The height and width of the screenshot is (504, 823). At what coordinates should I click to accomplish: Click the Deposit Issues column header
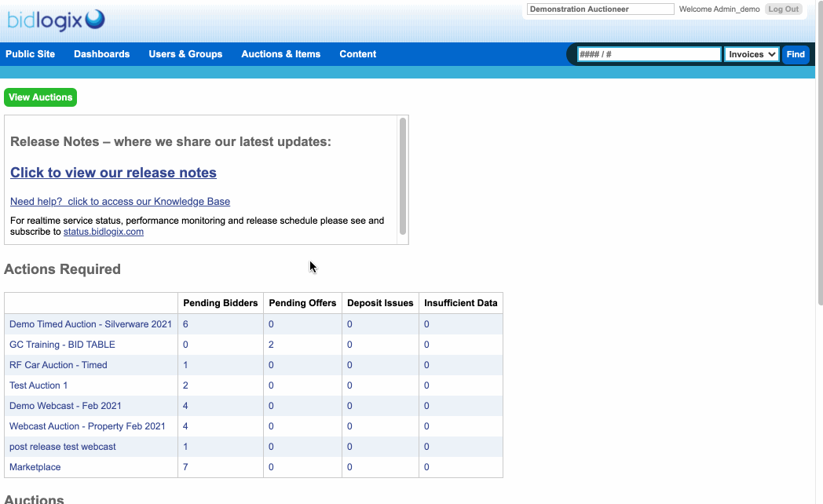coord(380,303)
